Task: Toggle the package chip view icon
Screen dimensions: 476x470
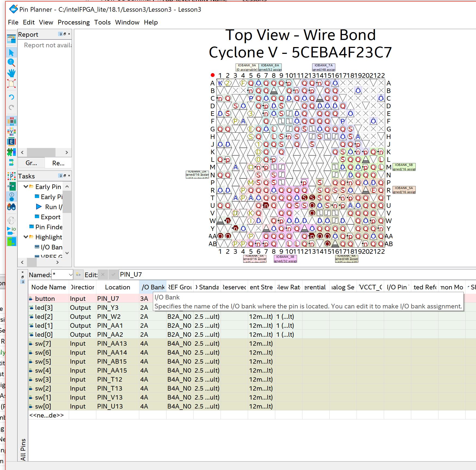Action: [x=11, y=121]
